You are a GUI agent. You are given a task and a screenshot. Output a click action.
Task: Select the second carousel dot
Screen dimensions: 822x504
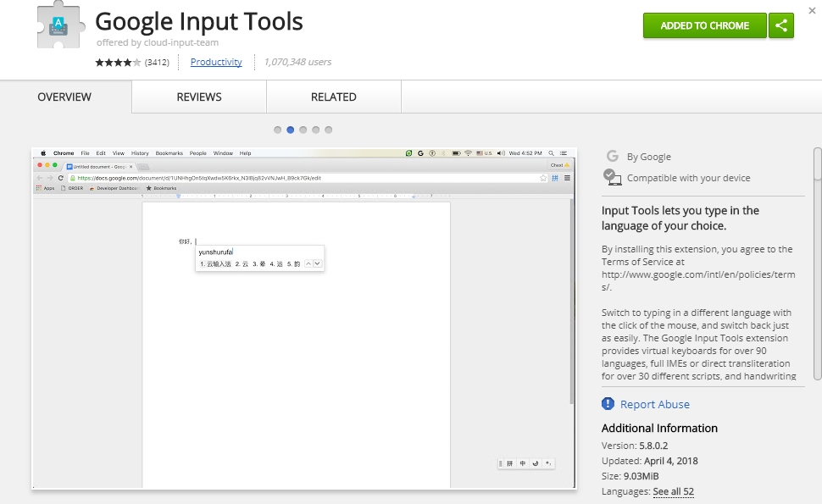(x=291, y=130)
